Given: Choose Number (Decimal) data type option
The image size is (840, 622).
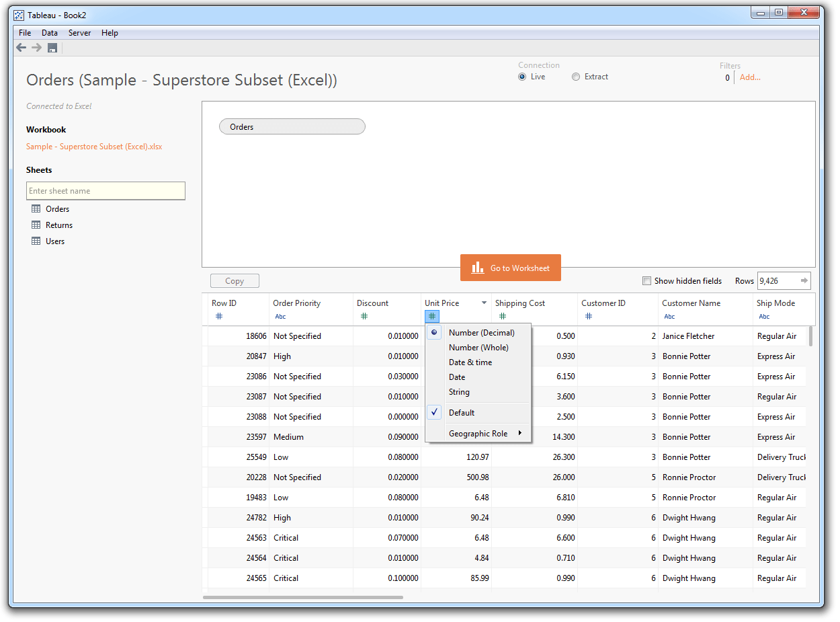Looking at the screenshot, I should point(478,332).
